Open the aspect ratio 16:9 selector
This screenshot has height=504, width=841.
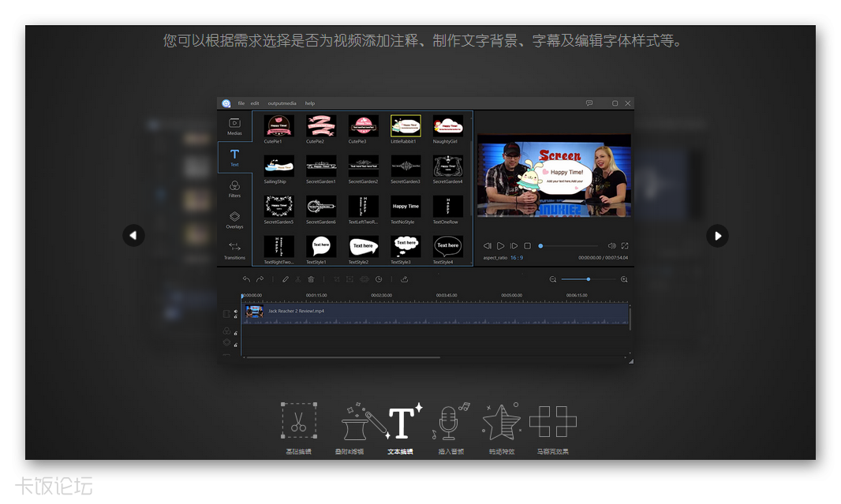click(x=516, y=258)
